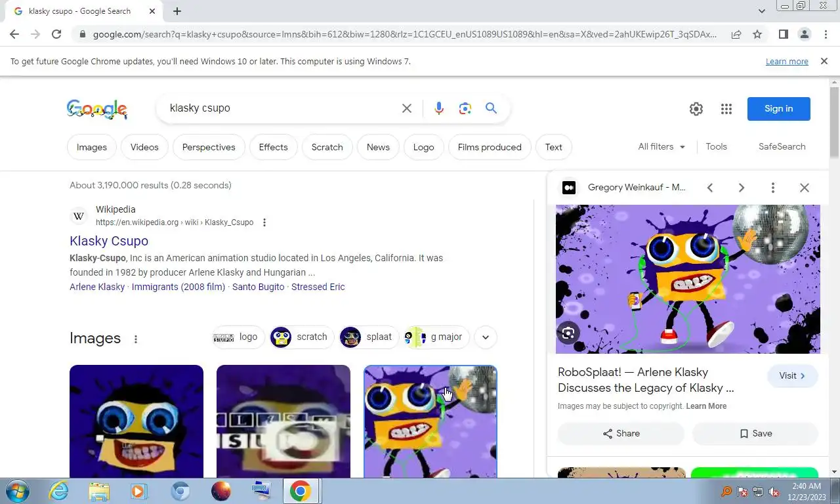
Task: Go back to the previous page
Action: tap(14, 34)
